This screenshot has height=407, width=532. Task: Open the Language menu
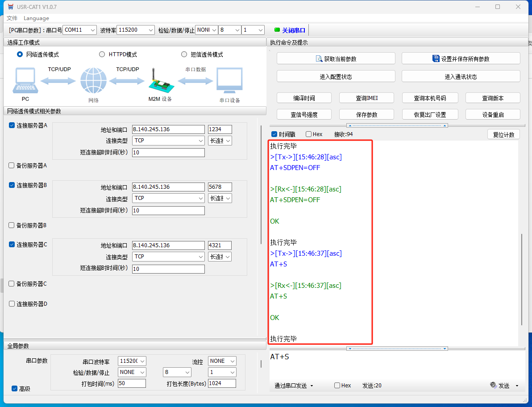[36, 18]
